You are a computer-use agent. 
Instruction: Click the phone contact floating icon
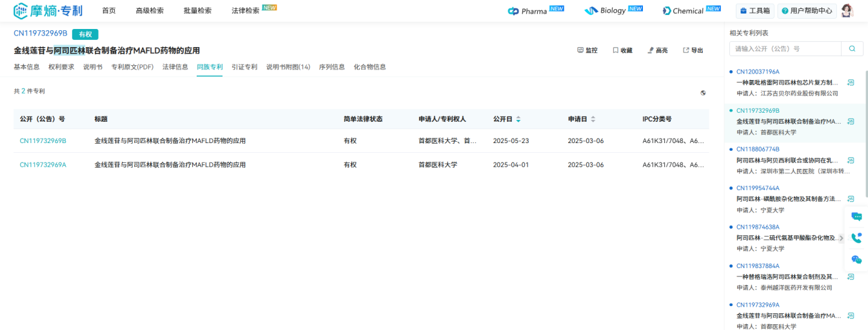point(856,238)
